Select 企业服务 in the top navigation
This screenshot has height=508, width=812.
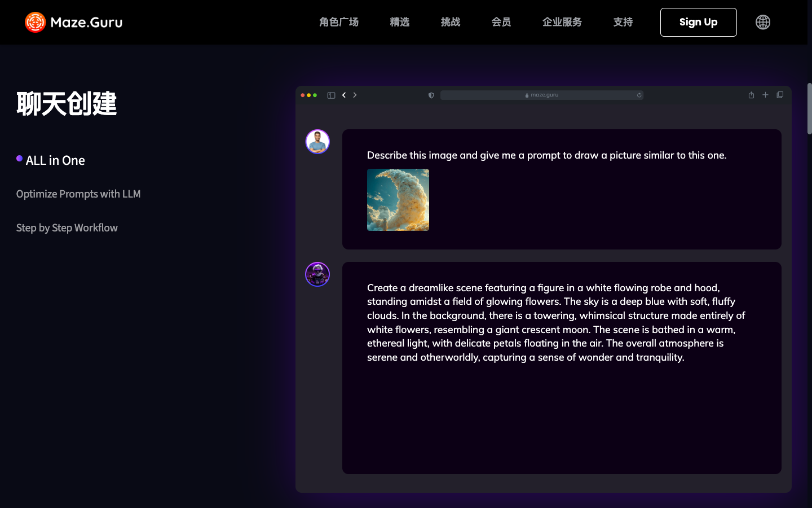click(x=562, y=22)
